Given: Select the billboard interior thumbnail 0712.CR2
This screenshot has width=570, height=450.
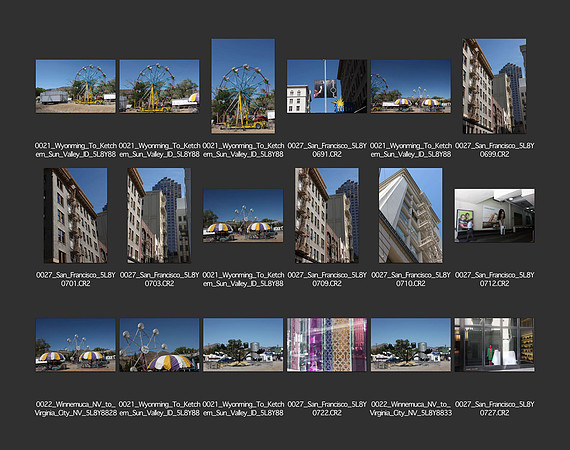Looking at the screenshot, I should point(494,216).
